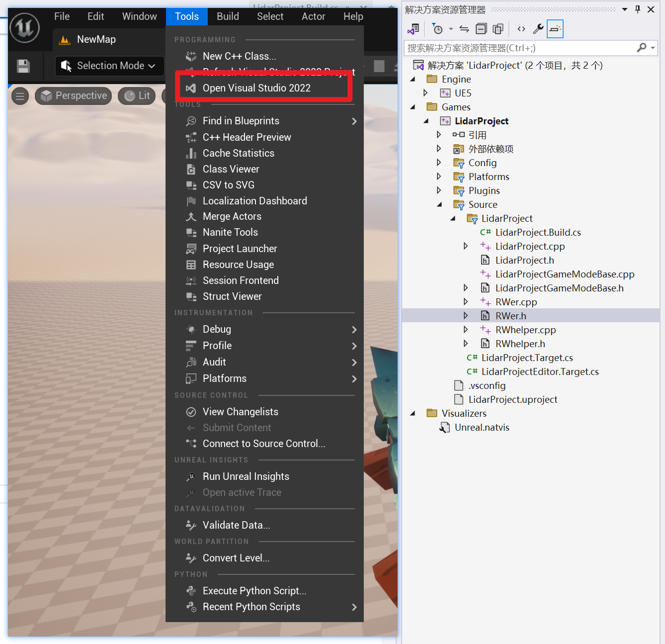Close the Solution Explorer panel

tap(651, 9)
